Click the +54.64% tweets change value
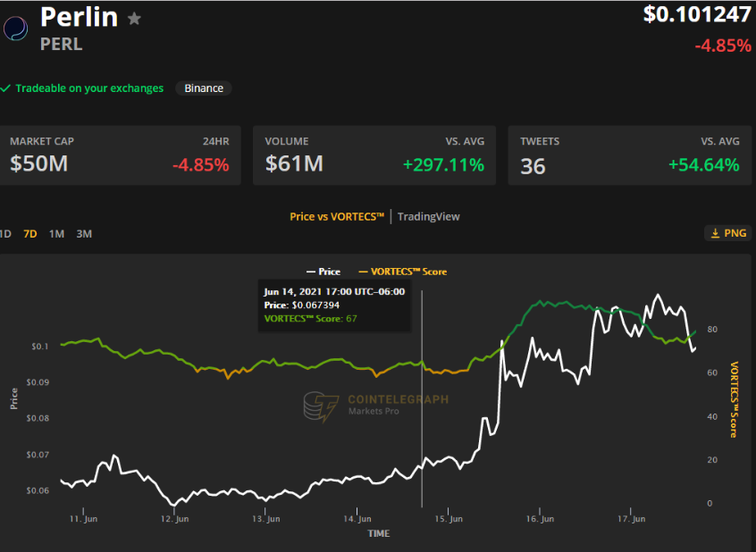 point(703,165)
